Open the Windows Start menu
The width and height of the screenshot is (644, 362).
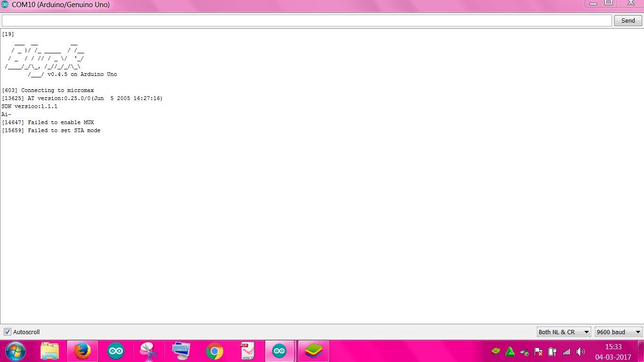15,351
